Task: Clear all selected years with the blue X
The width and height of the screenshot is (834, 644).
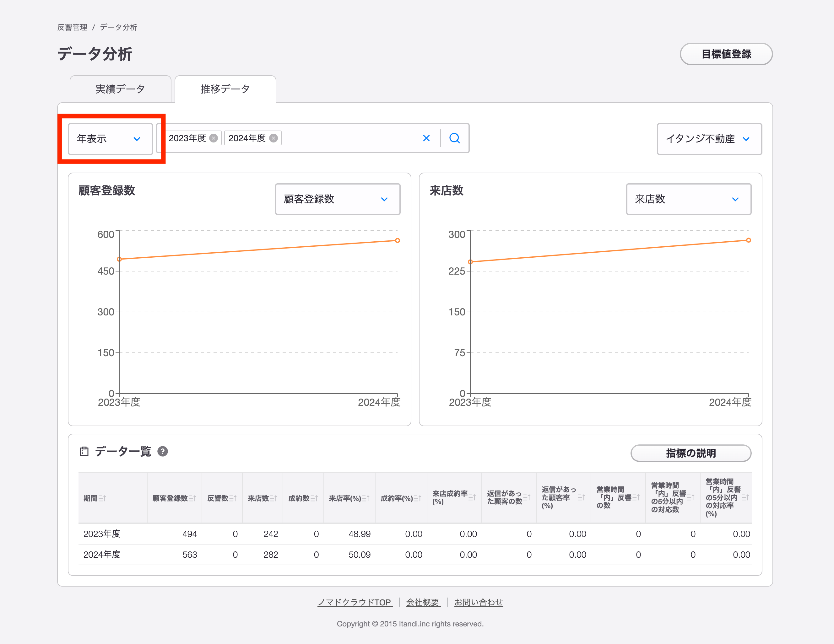Action: tap(426, 138)
